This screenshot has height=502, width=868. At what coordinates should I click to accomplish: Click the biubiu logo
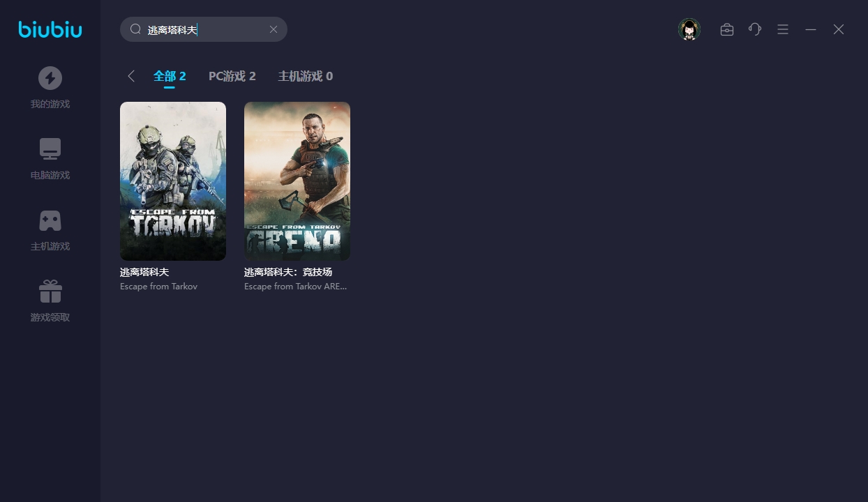click(50, 29)
